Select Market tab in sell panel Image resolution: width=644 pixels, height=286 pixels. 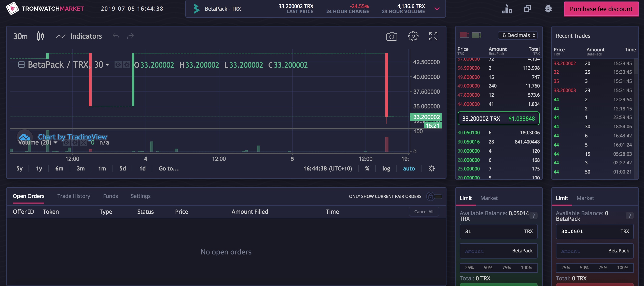(x=585, y=198)
